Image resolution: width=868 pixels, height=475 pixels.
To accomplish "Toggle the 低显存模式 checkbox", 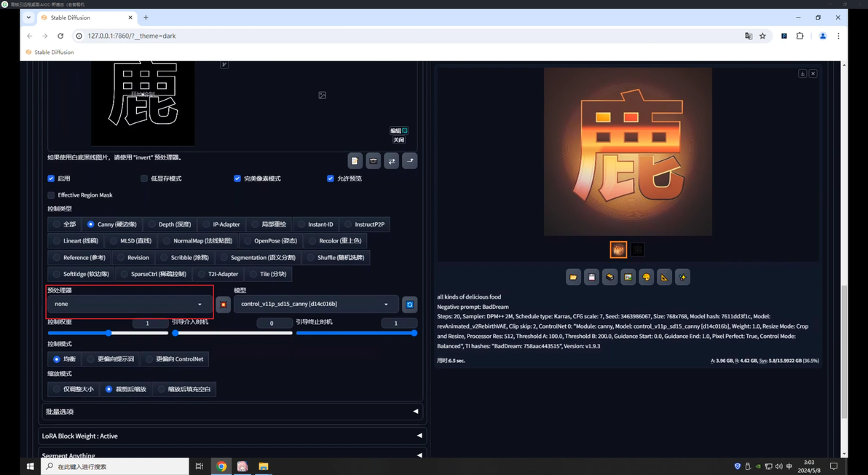I will [144, 178].
